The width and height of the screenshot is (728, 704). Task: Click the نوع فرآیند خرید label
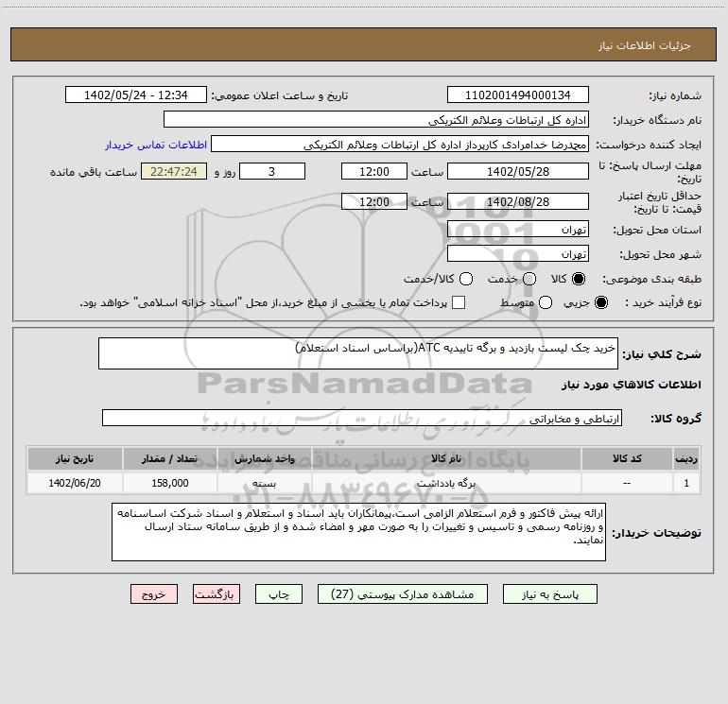tap(663, 303)
